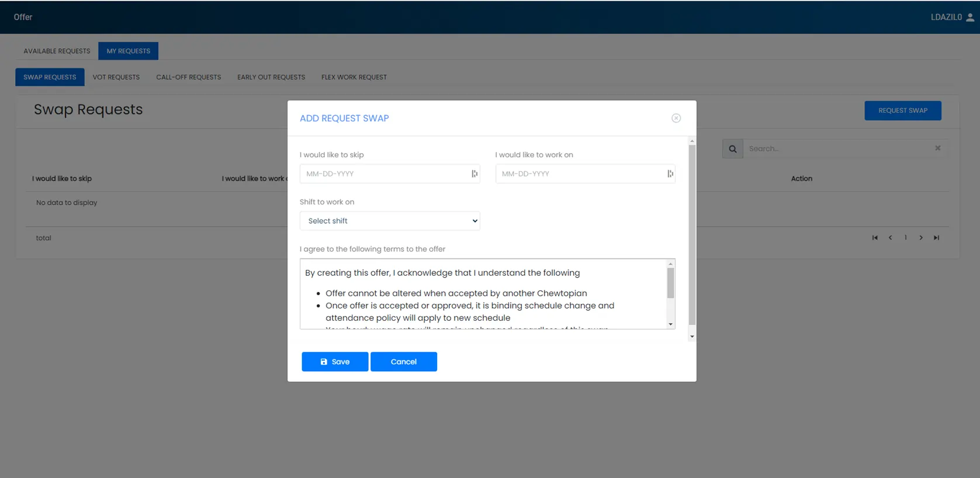Focus the 'I would like to work on' date field
980x478 pixels.
585,174
